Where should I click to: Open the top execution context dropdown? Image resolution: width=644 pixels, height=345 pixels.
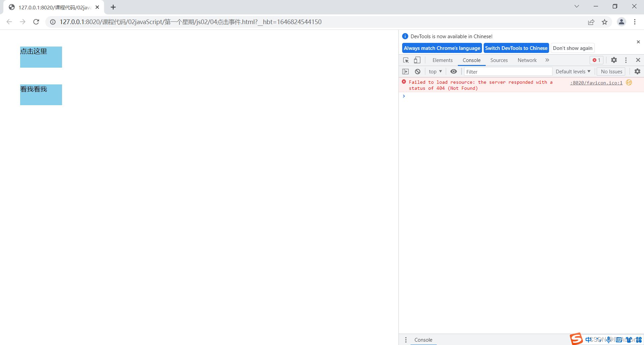click(x=435, y=71)
